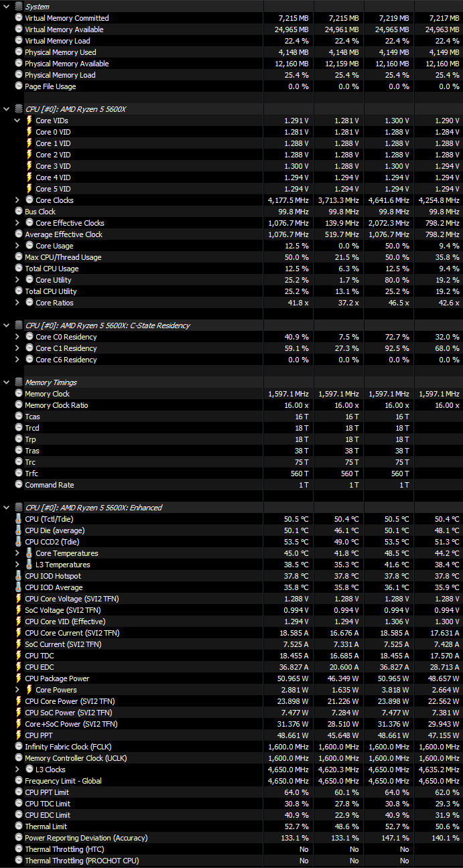Click the Memory Clock sensor icon
This screenshot has height=868, width=463.
(x=19, y=394)
